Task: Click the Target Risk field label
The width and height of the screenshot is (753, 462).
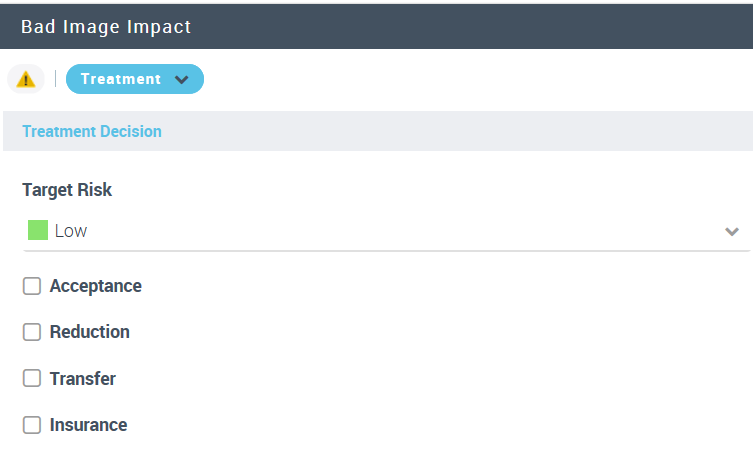Action: (x=67, y=189)
